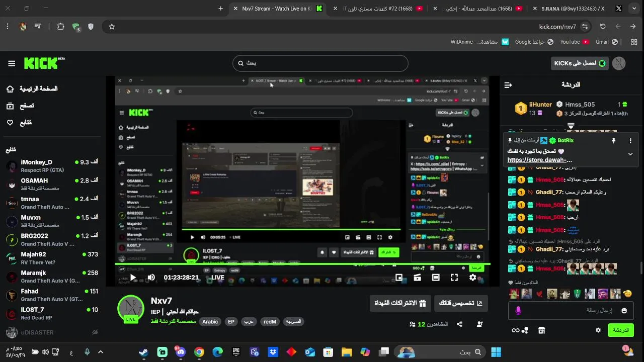The image size is (644, 362).
Task: Click the follow user icon beside share
Action: [479, 324]
